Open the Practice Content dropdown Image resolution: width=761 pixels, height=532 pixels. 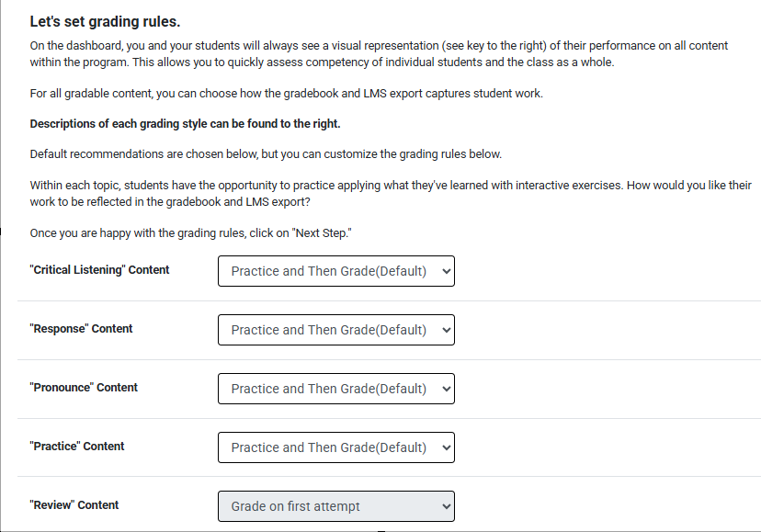(335, 447)
